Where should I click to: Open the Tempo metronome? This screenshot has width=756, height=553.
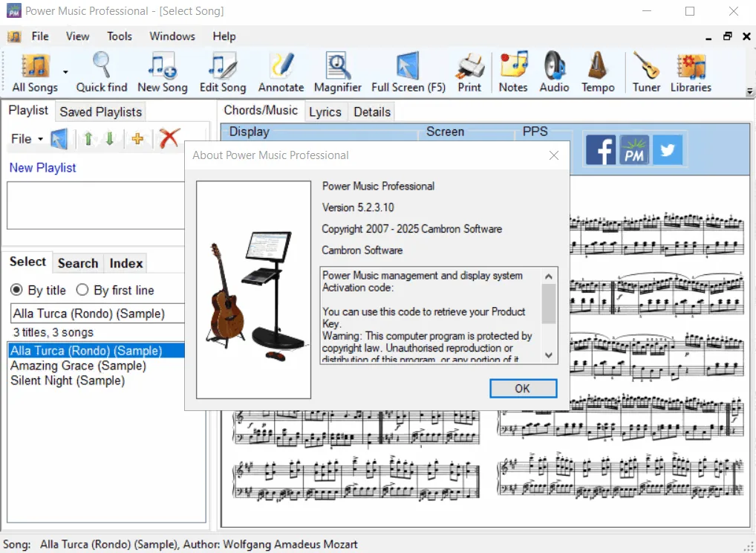598,72
